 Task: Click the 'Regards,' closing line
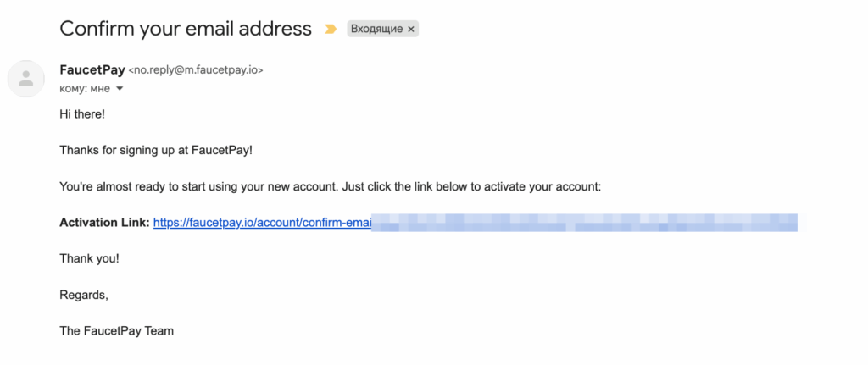click(84, 295)
